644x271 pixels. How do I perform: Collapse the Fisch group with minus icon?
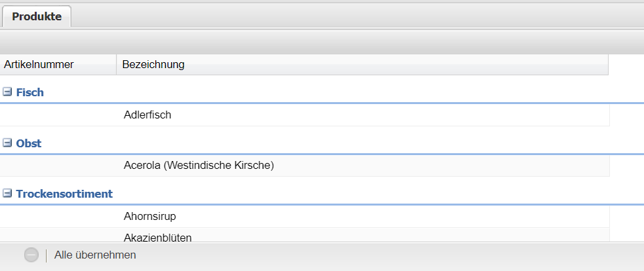(x=7, y=92)
